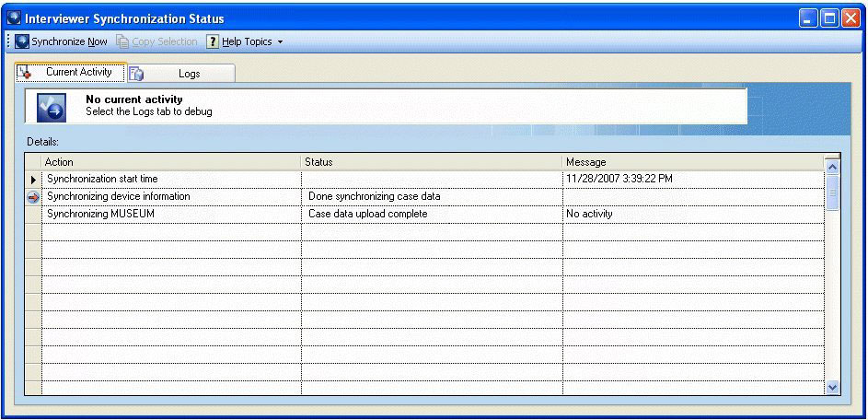Click the Synchronize Now globe icon
Screen dimensions: 868x420
pos(21,41)
